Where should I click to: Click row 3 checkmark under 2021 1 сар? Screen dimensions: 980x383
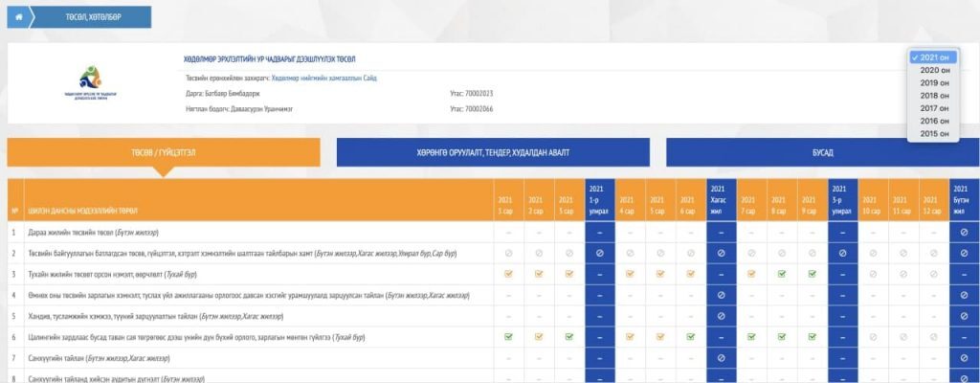508,274
